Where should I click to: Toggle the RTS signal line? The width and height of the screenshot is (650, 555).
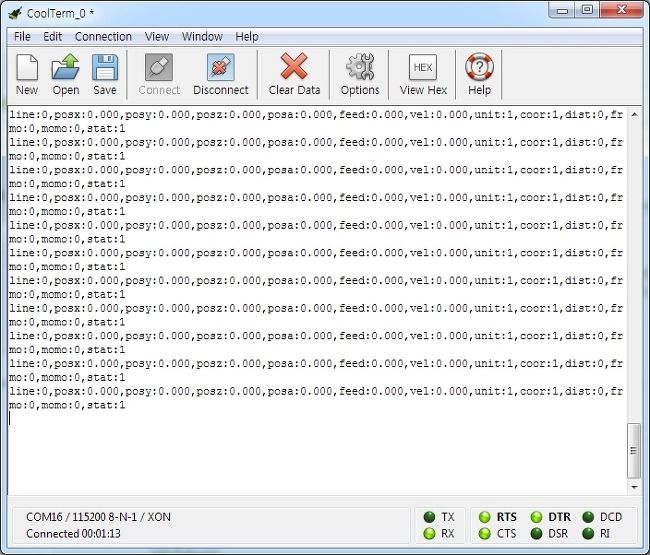(x=485, y=517)
